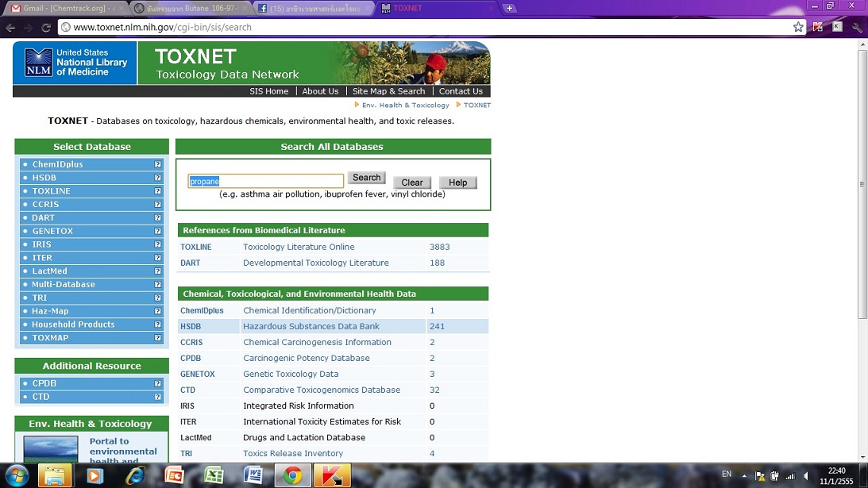This screenshot has width=868, height=488.
Task: Open TOXLINE results link in the table
Action: (x=195, y=247)
